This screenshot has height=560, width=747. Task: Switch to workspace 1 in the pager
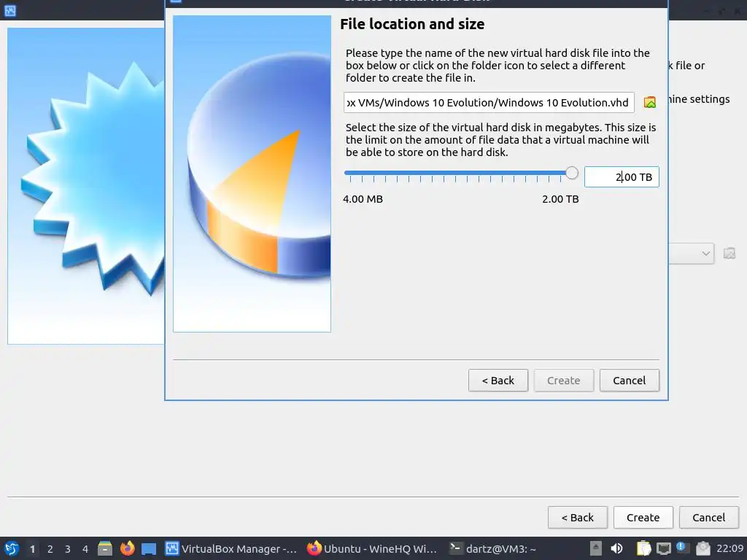point(32,549)
